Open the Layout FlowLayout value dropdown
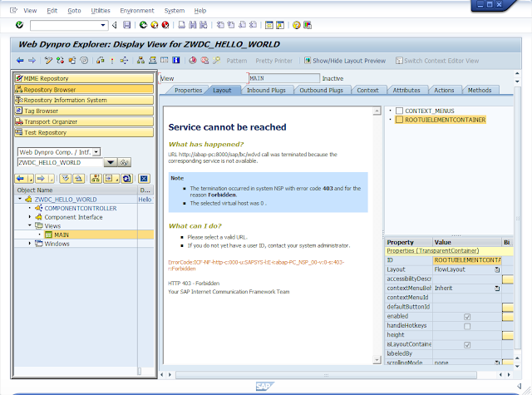 coord(497,269)
